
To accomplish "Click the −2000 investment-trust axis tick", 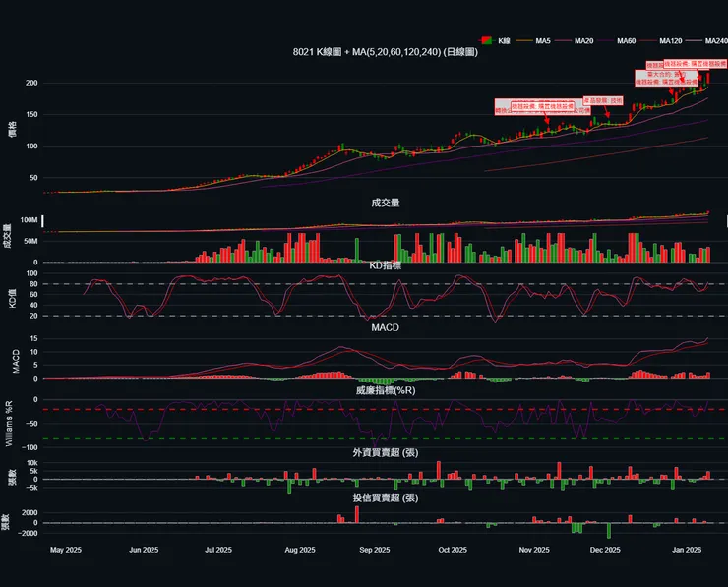I will pos(30,534).
